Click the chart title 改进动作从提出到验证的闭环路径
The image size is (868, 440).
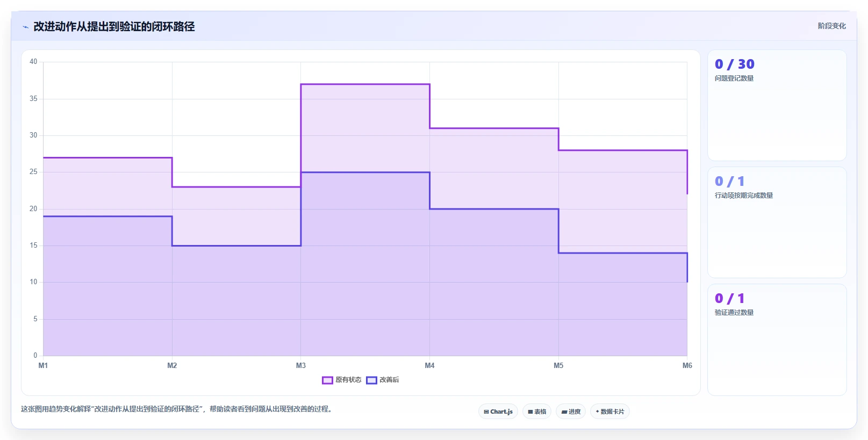pyautogui.click(x=114, y=26)
